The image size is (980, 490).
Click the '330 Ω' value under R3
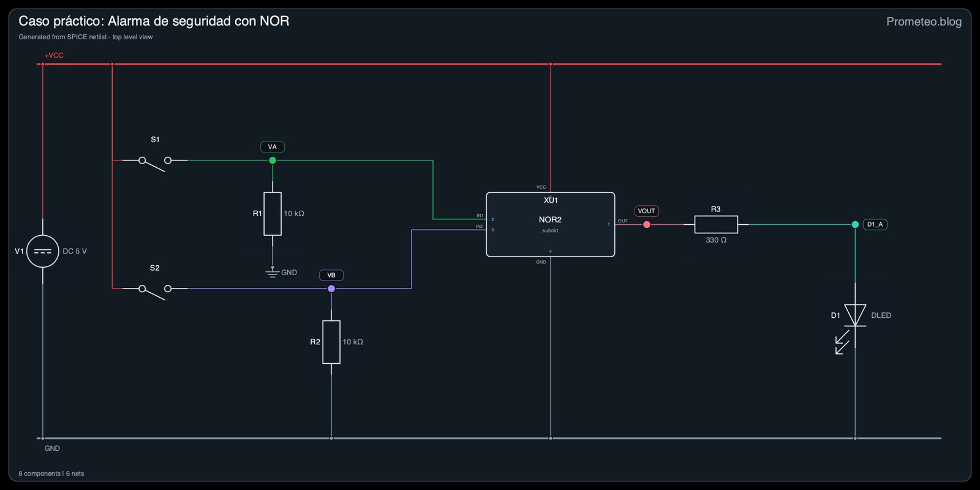point(716,240)
